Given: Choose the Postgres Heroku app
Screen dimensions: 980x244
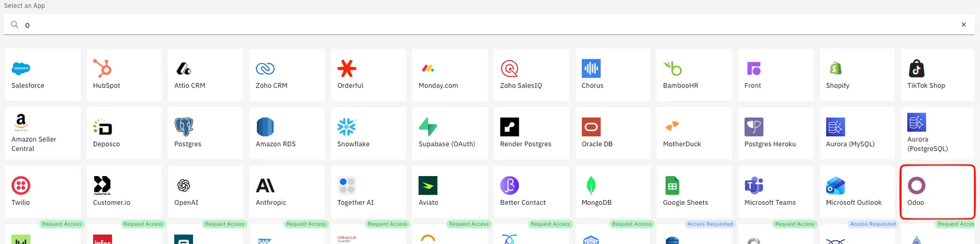Looking at the screenshot, I should pos(776,133).
